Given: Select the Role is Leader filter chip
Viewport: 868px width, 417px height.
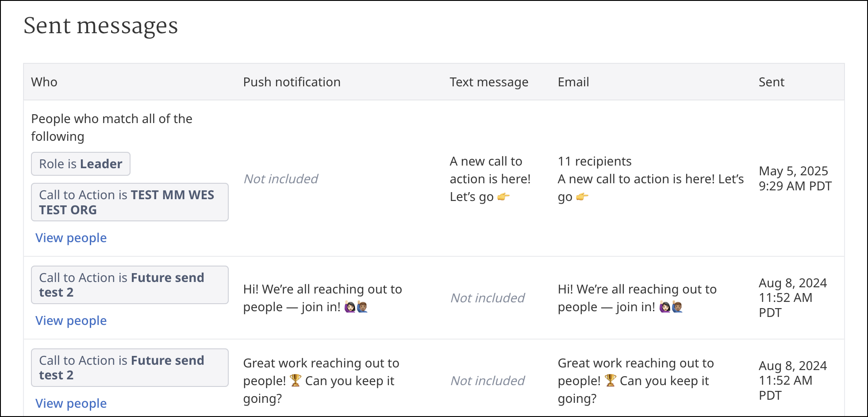Looking at the screenshot, I should point(81,164).
